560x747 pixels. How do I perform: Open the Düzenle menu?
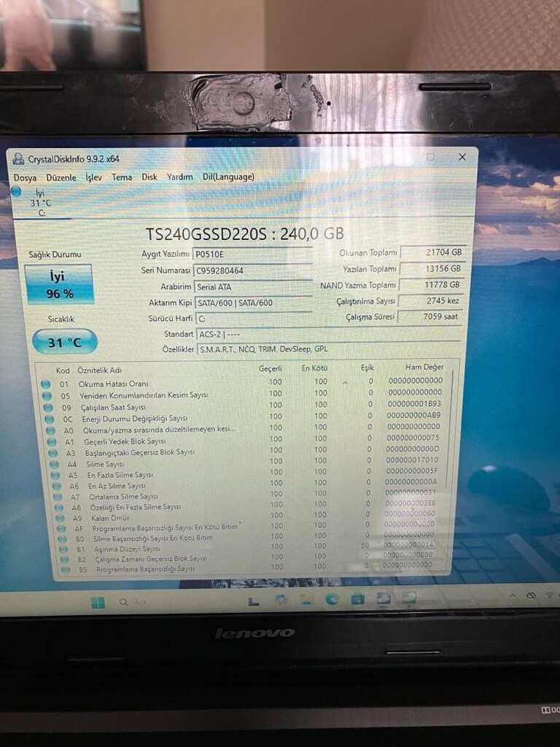tap(61, 177)
